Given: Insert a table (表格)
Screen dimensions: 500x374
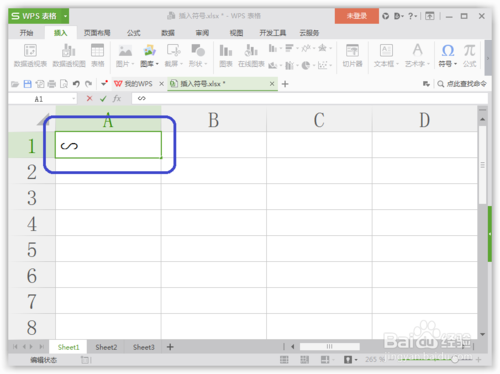Looking at the screenshot, I should (x=97, y=55).
